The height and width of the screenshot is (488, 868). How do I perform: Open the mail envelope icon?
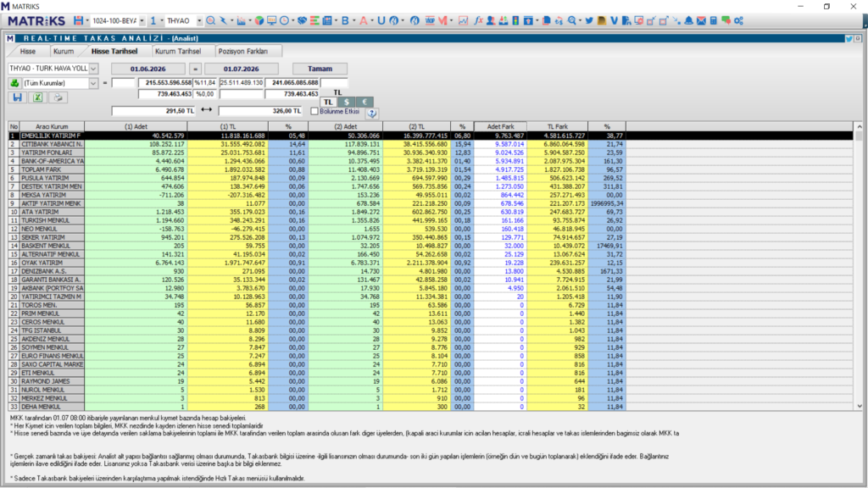click(x=701, y=20)
